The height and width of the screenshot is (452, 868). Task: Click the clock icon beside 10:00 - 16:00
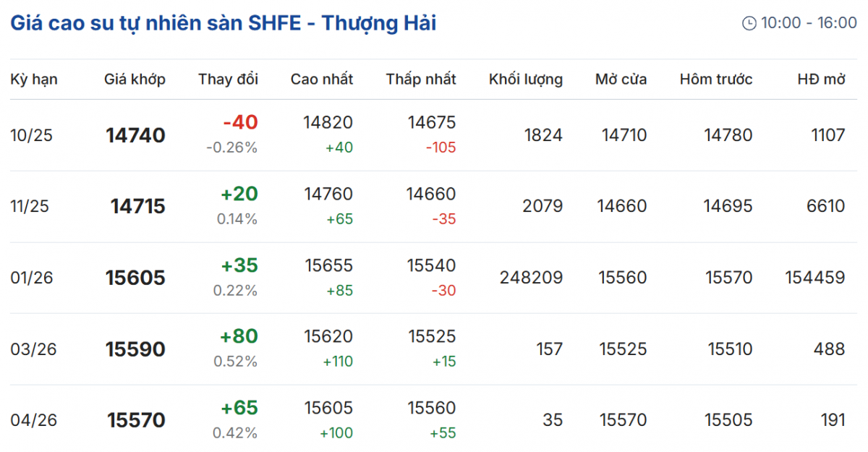pyautogui.click(x=749, y=23)
